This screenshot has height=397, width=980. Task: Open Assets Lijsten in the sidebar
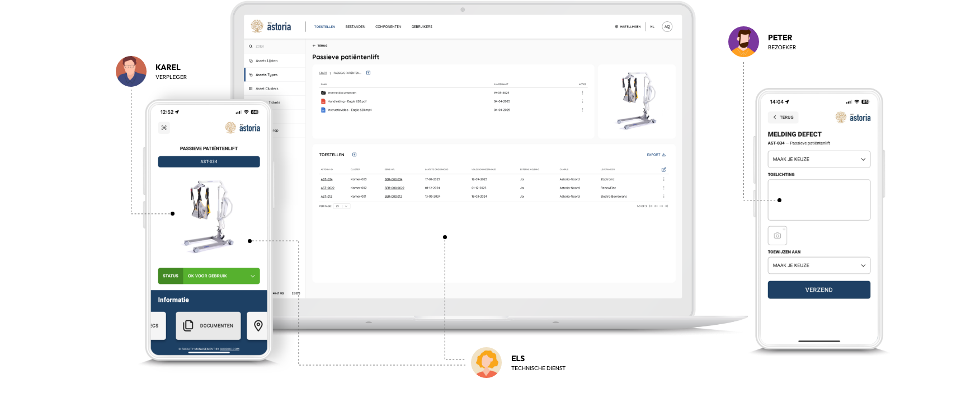pos(275,60)
